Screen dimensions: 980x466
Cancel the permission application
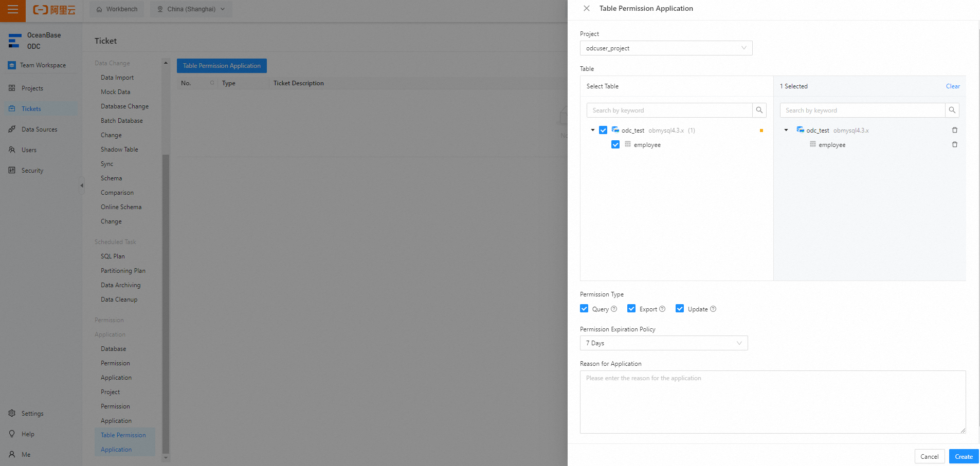pos(929,456)
